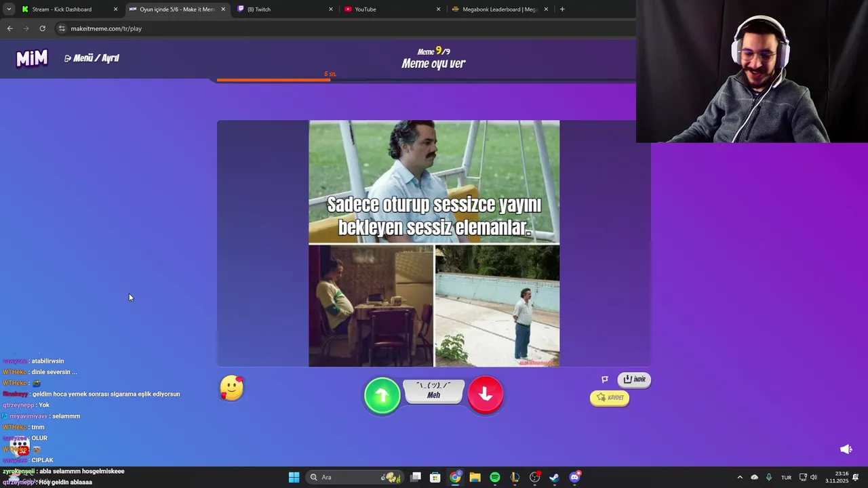Report the meme with the flag icon

click(x=605, y=380)
